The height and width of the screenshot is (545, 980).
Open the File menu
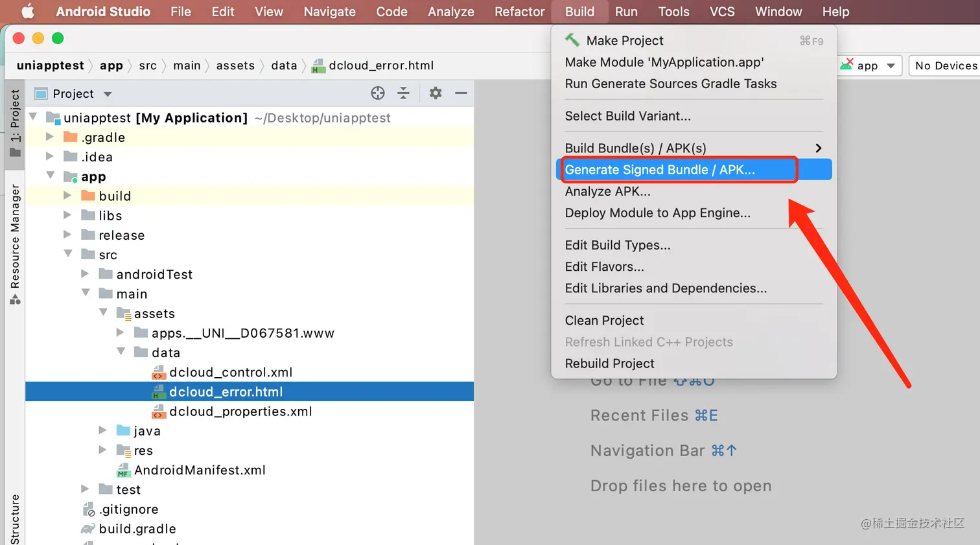[x=181, y=12]
